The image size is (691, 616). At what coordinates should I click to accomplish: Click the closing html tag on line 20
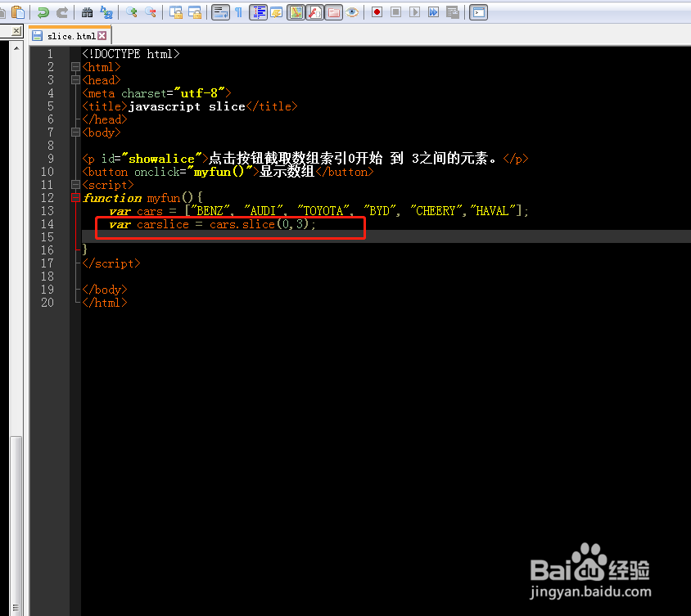pos(105,303)
